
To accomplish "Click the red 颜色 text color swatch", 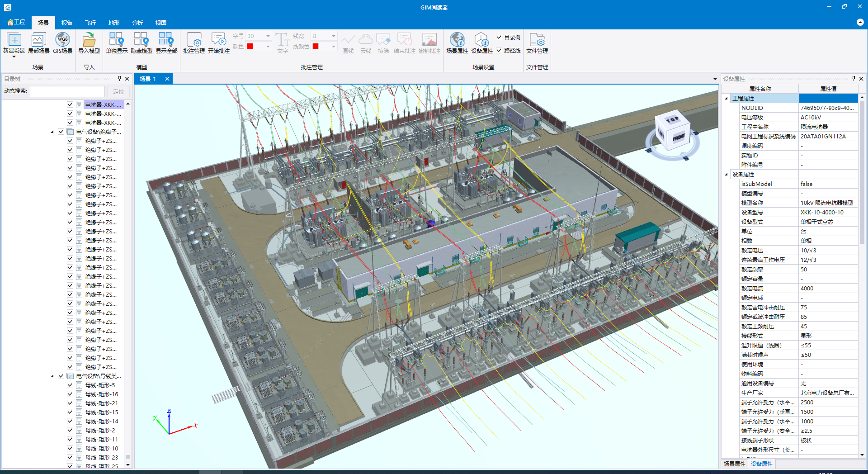I will 250,46.
